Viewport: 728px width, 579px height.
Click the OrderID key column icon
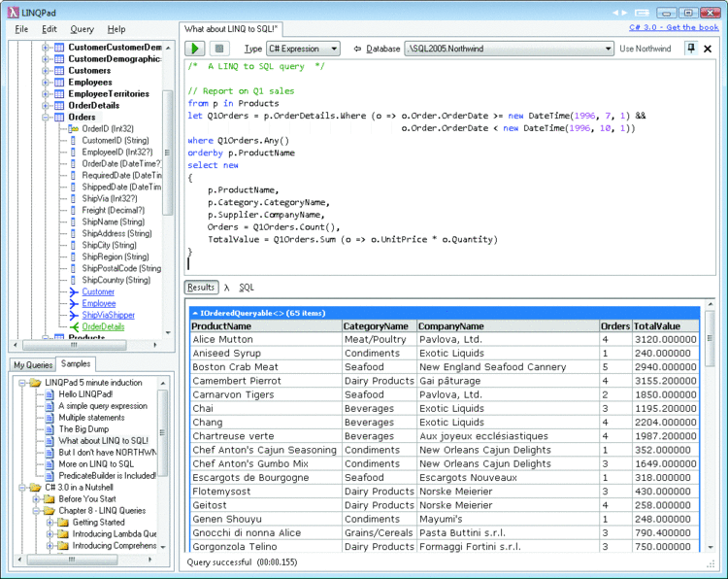pos(74,128)
